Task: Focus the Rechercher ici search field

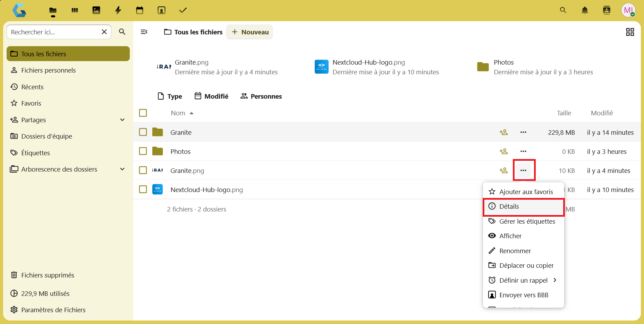Action: click(x=54, y=32)
